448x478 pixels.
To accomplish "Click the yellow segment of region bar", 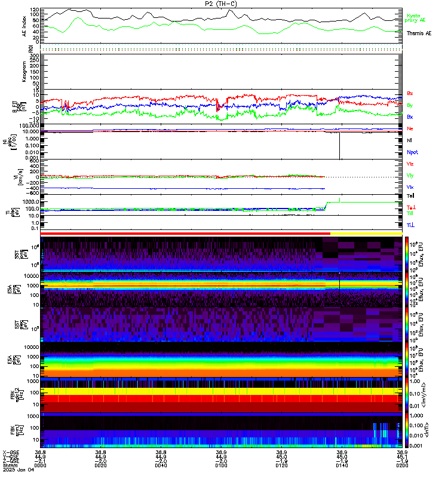I will click(x=366, y=234).
